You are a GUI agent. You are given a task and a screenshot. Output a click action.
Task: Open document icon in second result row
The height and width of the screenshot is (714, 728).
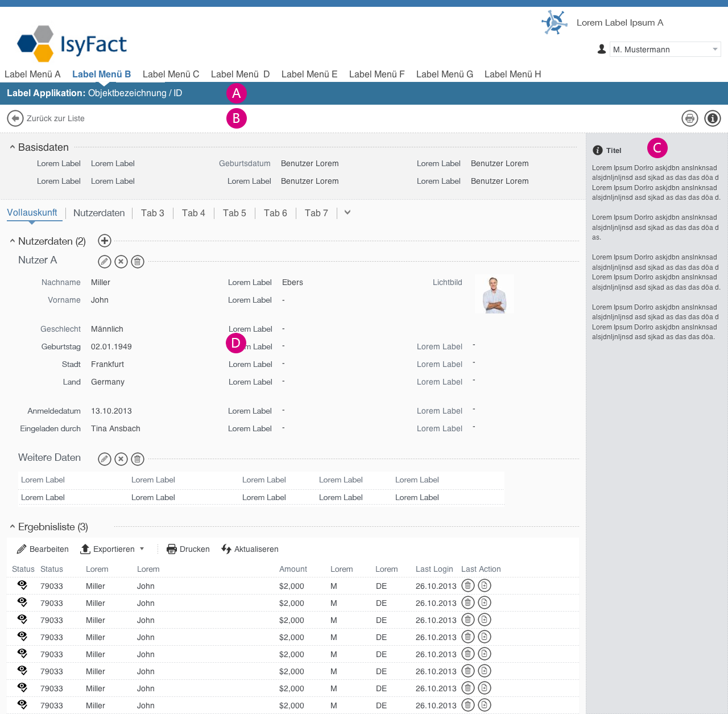(x=484, y=602)
